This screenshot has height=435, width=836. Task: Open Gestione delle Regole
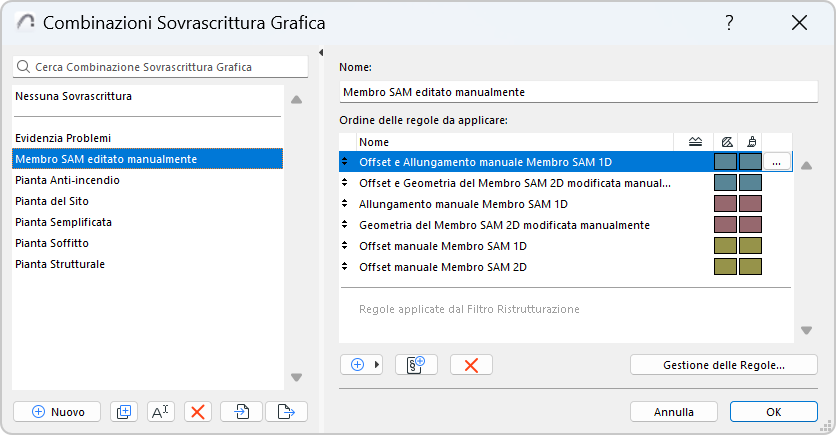pos(724,365)
